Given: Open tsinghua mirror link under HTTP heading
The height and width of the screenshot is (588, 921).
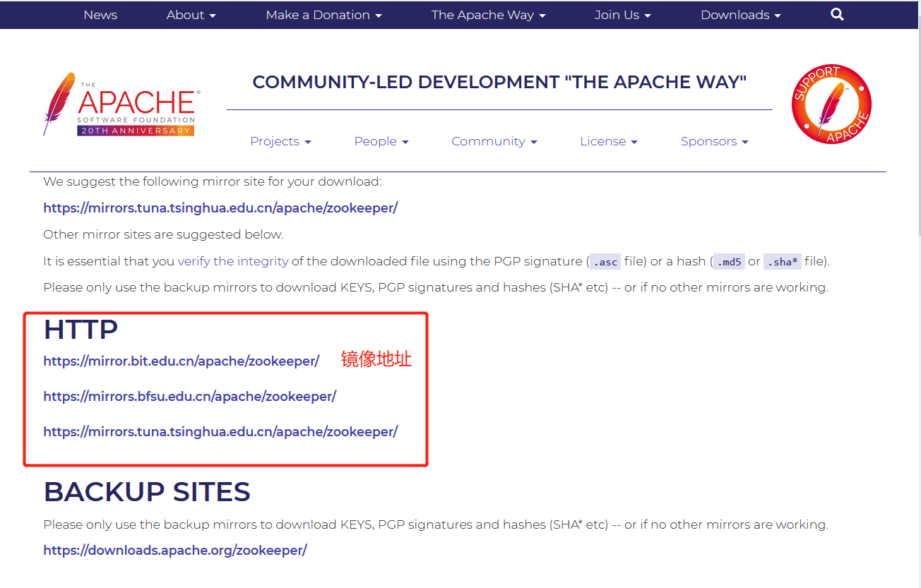Looking at the screenshot, I should coord(220,432).
